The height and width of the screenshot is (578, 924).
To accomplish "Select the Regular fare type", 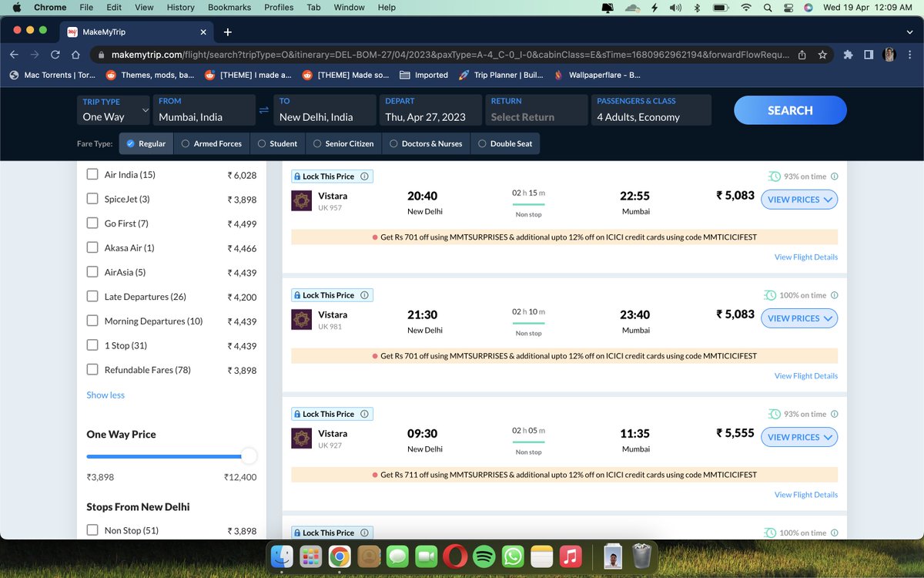I will [146, 143].
